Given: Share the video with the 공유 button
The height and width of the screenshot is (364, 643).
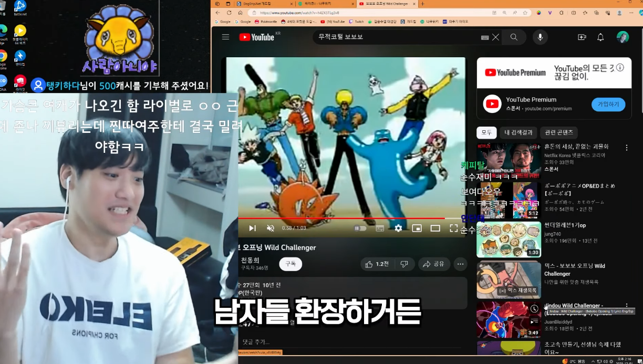Looking at the screenshot, I should click(434, 264).
